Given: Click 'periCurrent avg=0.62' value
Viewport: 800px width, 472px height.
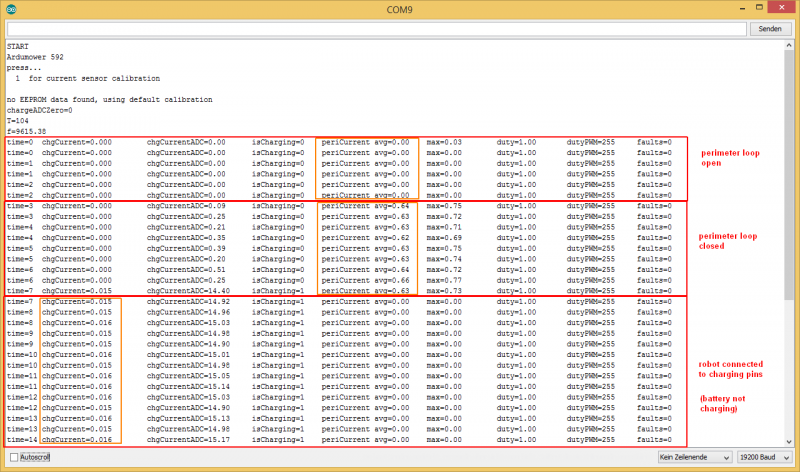Looking at the screenshot, I should (x=365, y=238).
